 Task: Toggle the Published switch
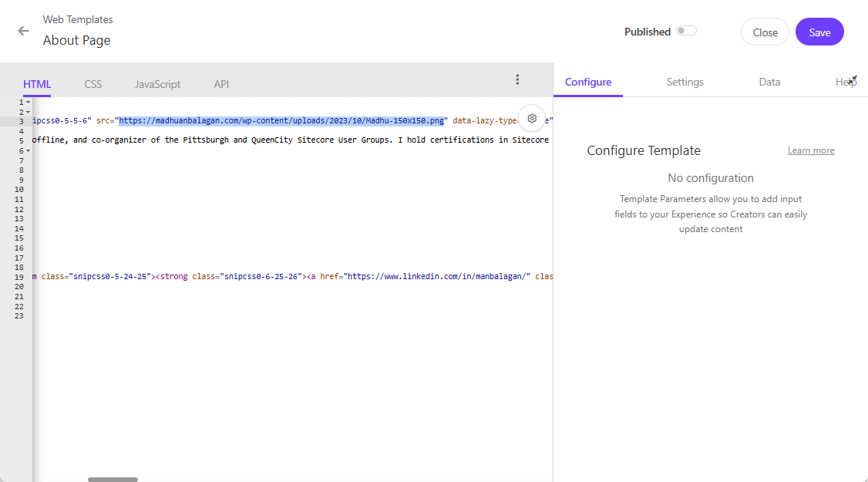(685, 31)
